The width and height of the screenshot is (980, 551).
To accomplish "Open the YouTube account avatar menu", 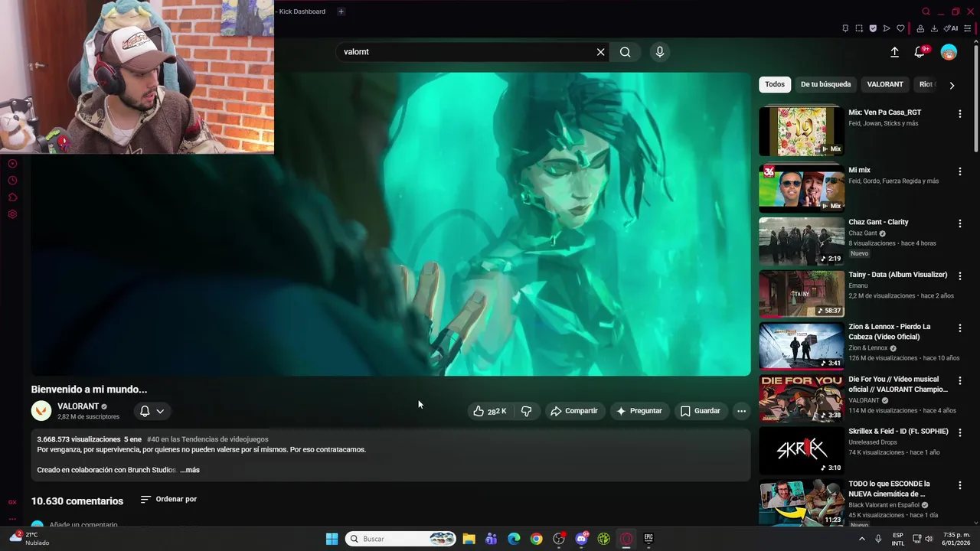I will pos(949,52).
